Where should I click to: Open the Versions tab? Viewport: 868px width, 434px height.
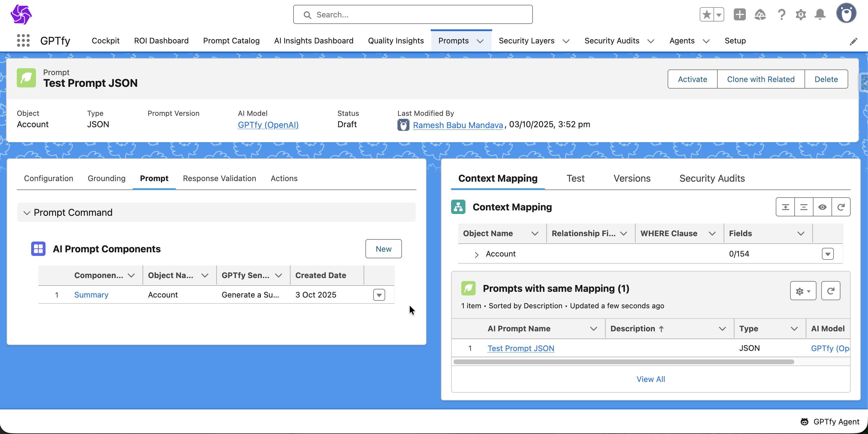(631, 178)
